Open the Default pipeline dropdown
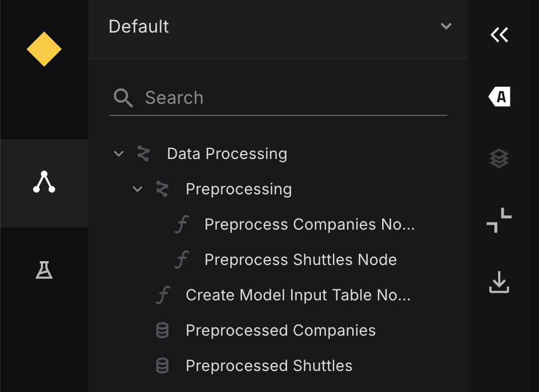Image resolution: width=539 pixels, height=392 pixels. [x=445, y=26]
